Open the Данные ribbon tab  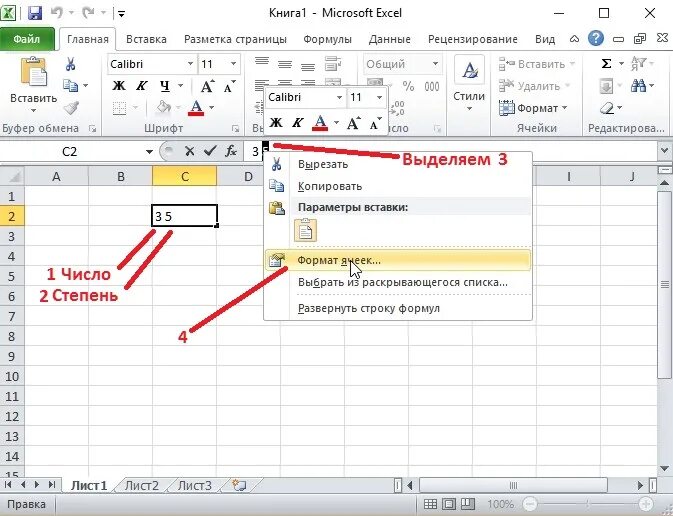[390, 39]
